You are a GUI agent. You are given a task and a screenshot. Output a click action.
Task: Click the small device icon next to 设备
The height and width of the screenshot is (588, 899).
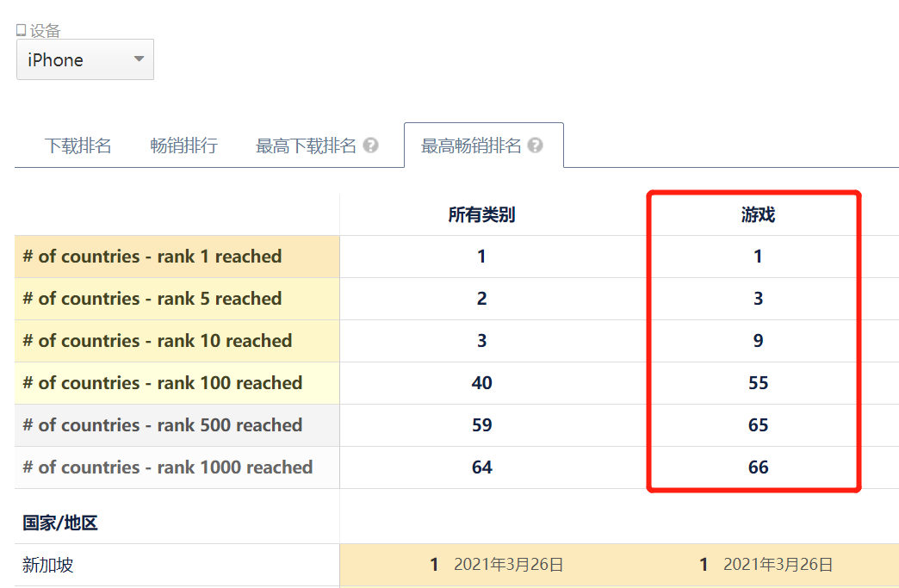pos(22,31)
